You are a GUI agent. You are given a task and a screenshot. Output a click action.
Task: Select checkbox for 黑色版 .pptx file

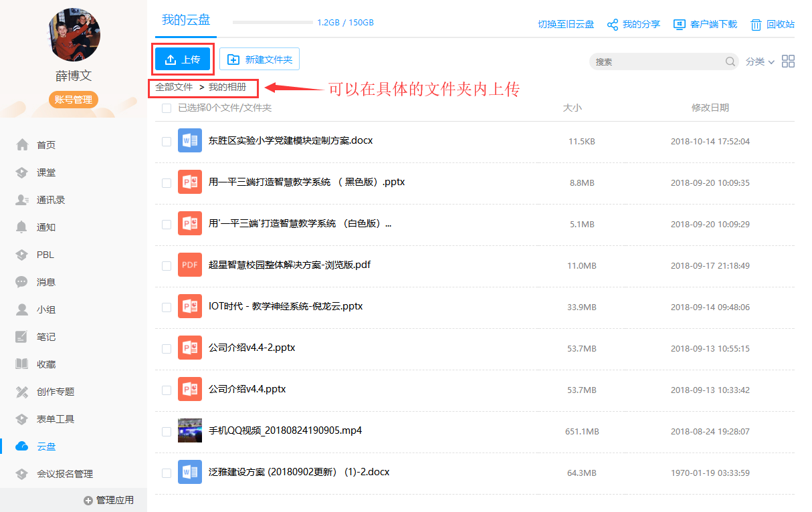point(167,183)
